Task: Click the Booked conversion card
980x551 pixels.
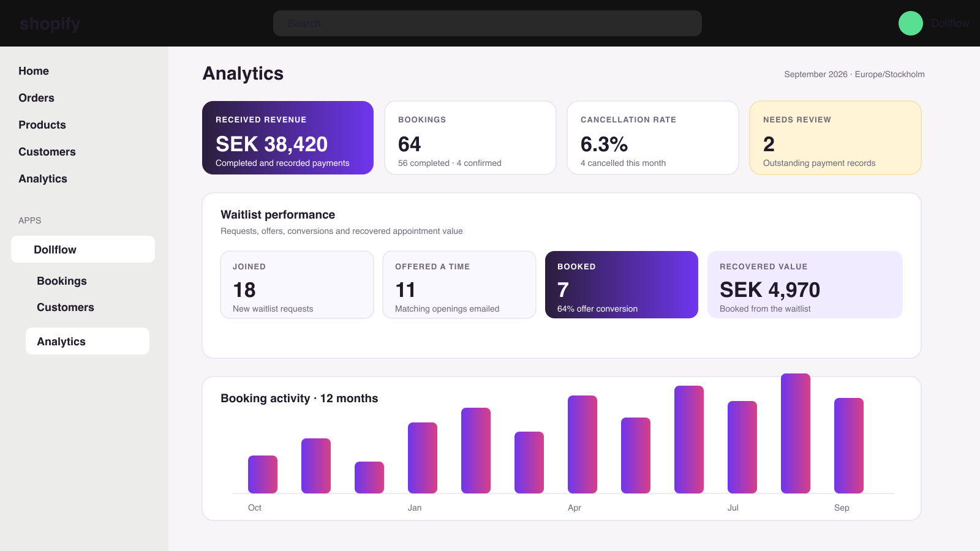Action: tap(622, 285)
